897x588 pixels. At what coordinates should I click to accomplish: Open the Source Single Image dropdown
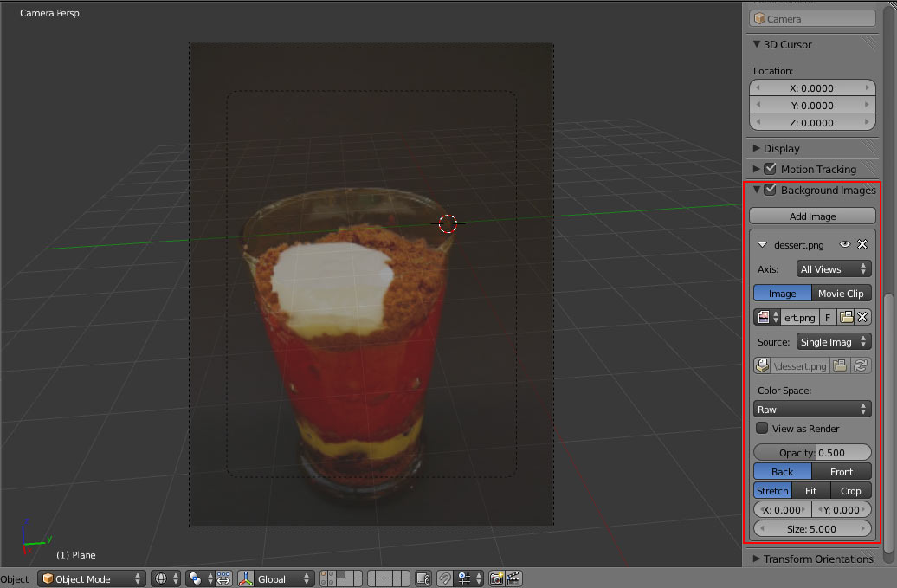834,341
